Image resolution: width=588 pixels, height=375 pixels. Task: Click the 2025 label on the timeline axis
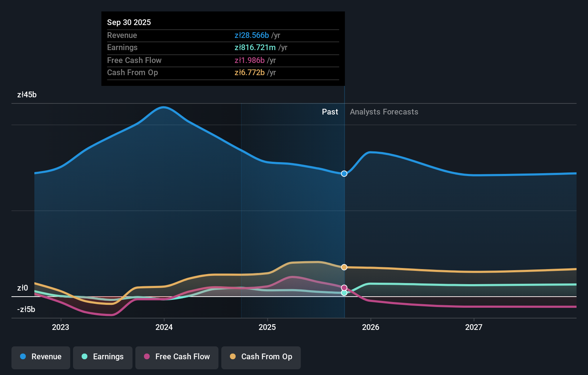pos(268,327)
